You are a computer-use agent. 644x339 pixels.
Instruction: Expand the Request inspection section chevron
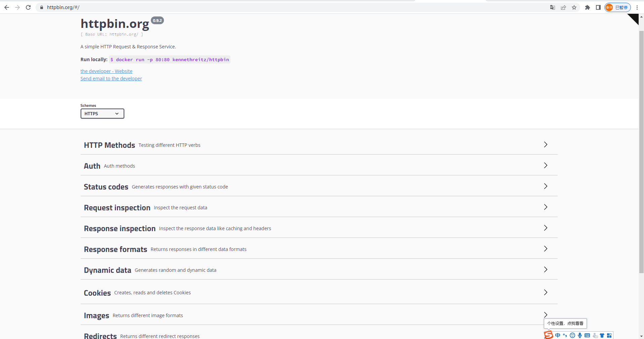click(546, 207)
